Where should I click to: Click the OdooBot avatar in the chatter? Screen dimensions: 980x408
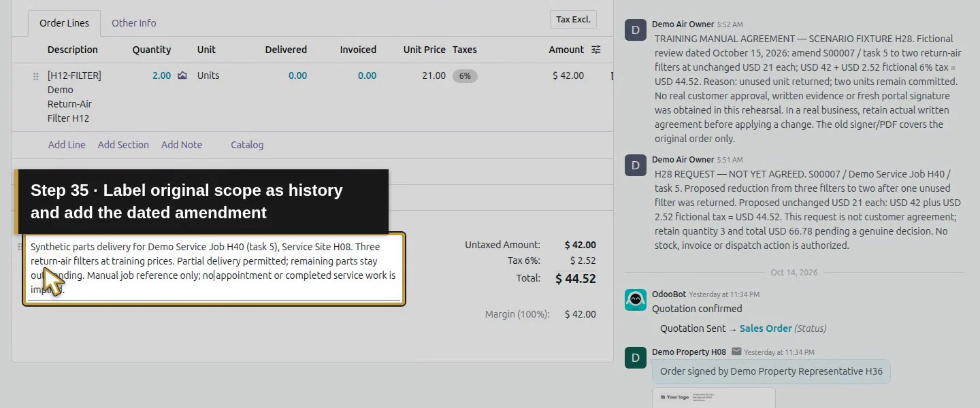(636, 300)
